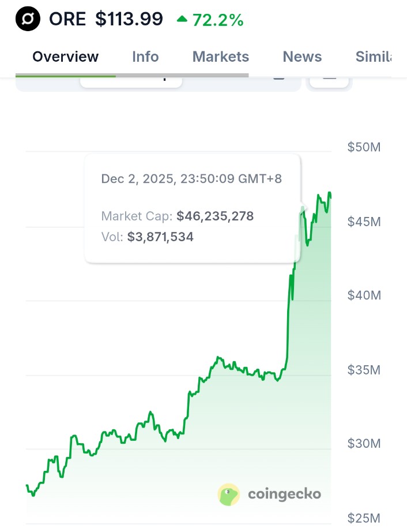Select the News tab
407x532 pixels.
coord(302,57)
